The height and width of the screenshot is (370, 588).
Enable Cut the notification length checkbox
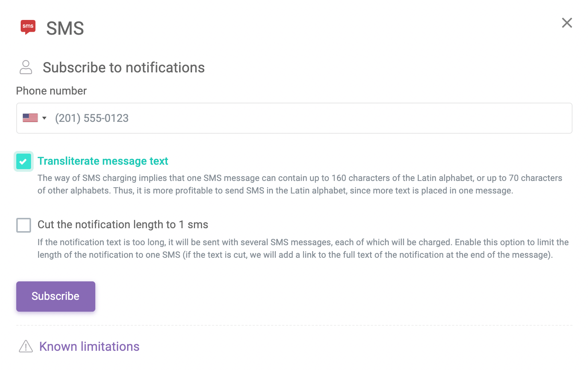pyautogui.click(x=24, y=225)
